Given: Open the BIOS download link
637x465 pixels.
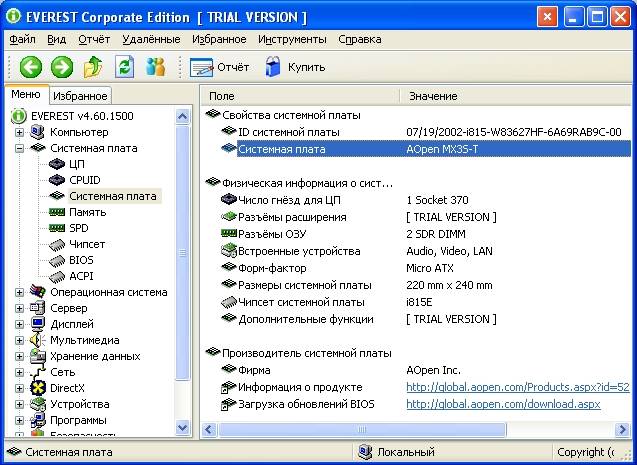Looking at the screenshot, I should point(502,404).
